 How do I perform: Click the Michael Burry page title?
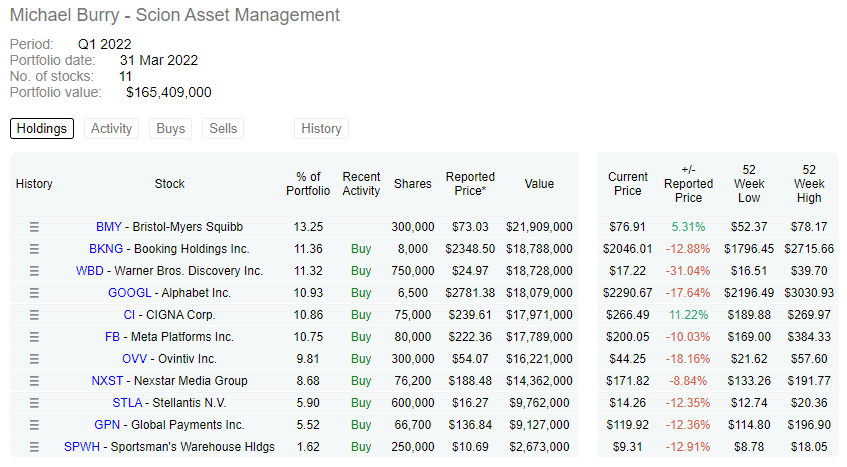click(174, 15)
